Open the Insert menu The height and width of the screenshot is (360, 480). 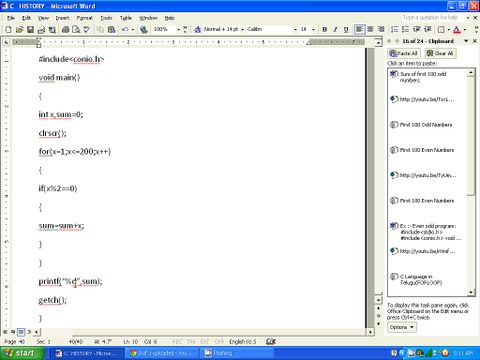(x=62, y=18)
